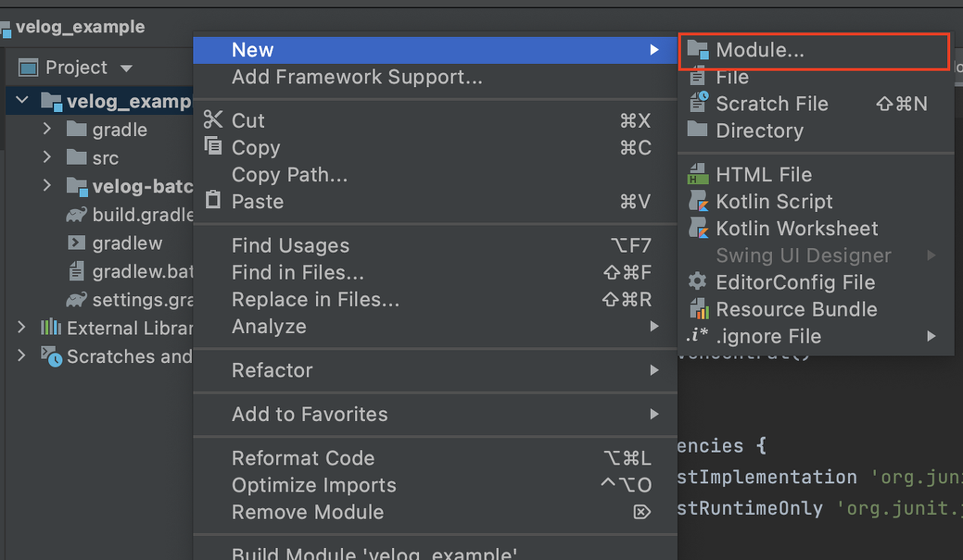Click the Kotlin Worksheet icon
Viewport: 963px width, 560px height.
698,229
